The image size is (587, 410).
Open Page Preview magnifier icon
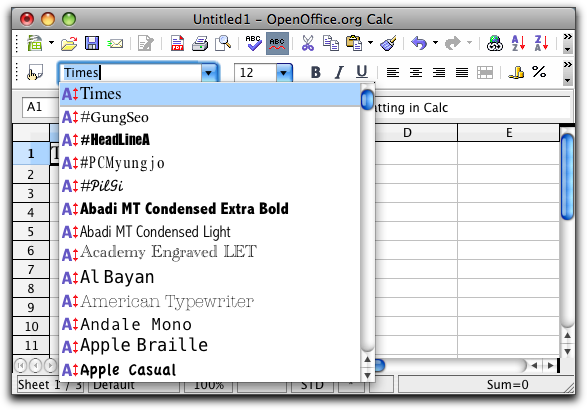tap(223, 43)
